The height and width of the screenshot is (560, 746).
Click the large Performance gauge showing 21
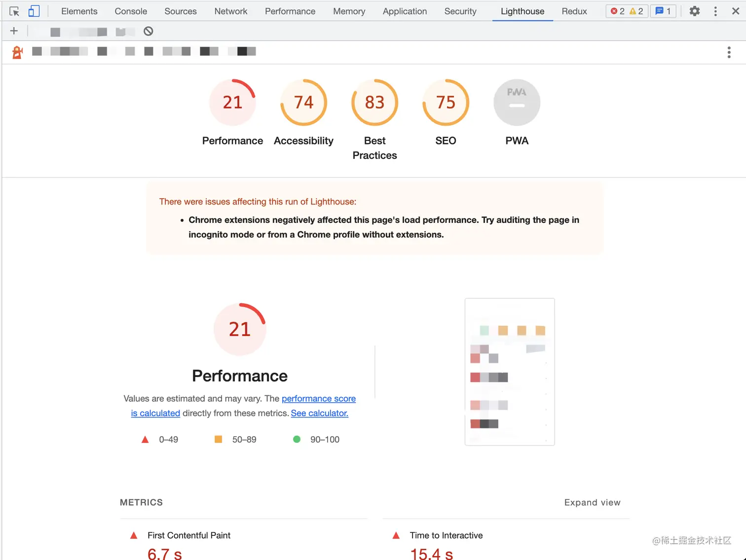pos(240,329)
